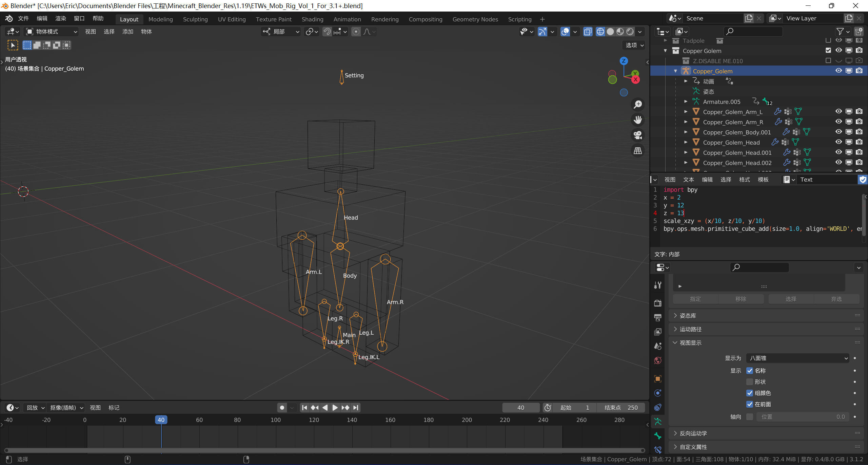
Task: Hide Copper_Golem_Head in viewport via eye icon
Action: tap(839, 142)
